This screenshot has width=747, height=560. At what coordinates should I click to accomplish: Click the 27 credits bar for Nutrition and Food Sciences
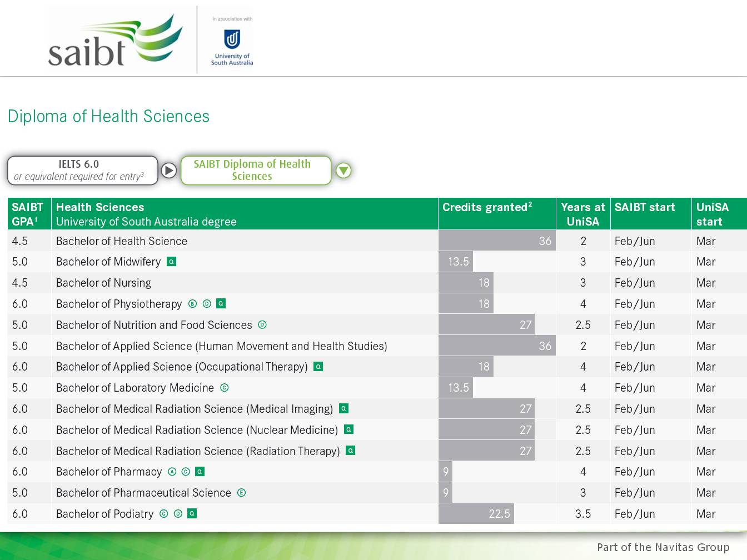(486, 325)
